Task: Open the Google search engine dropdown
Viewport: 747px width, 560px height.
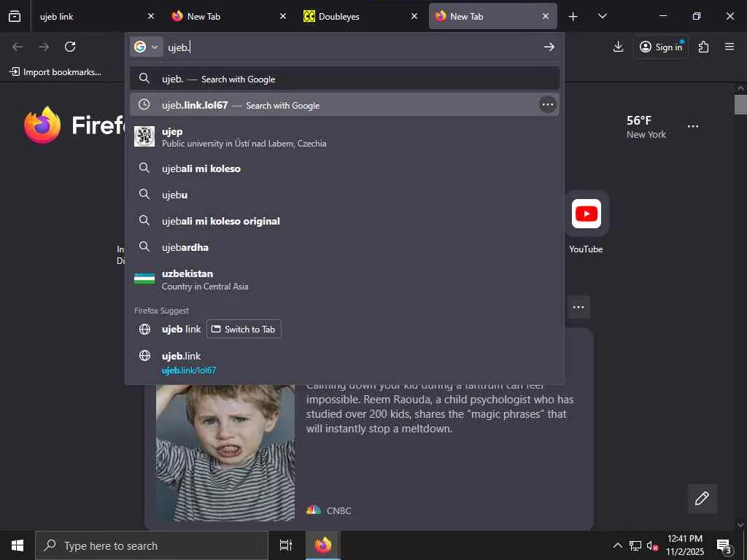Action: point(146,47)
